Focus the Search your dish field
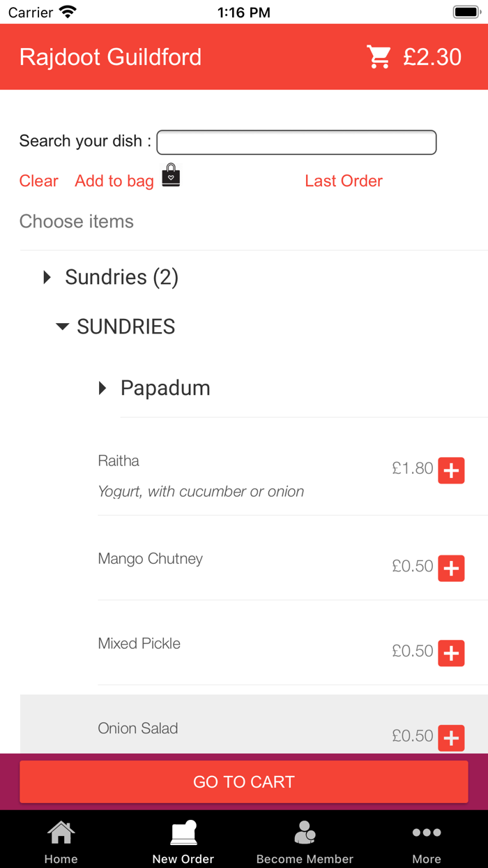This screenshot has height=868, width=488. pos(296,142)
